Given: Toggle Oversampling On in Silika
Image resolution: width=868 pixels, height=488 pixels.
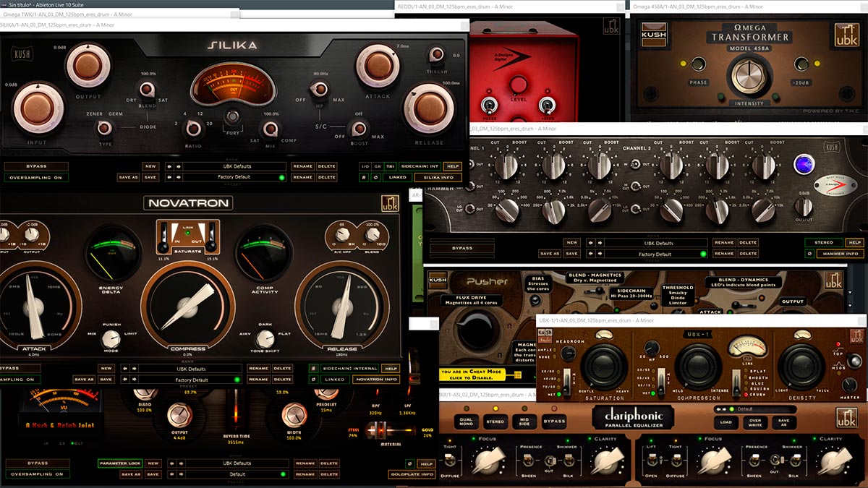Looking at the screenshot, I should 36,177.
